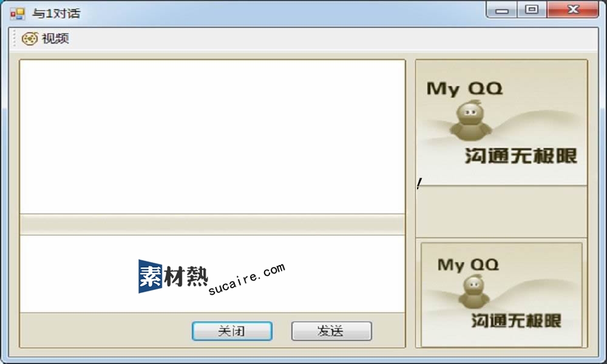The width and height of the screenshot is (607, 364).
Task: Click the upper 沟通无极限 slogan
Action: pyautogui.click(x=521, y=156)
